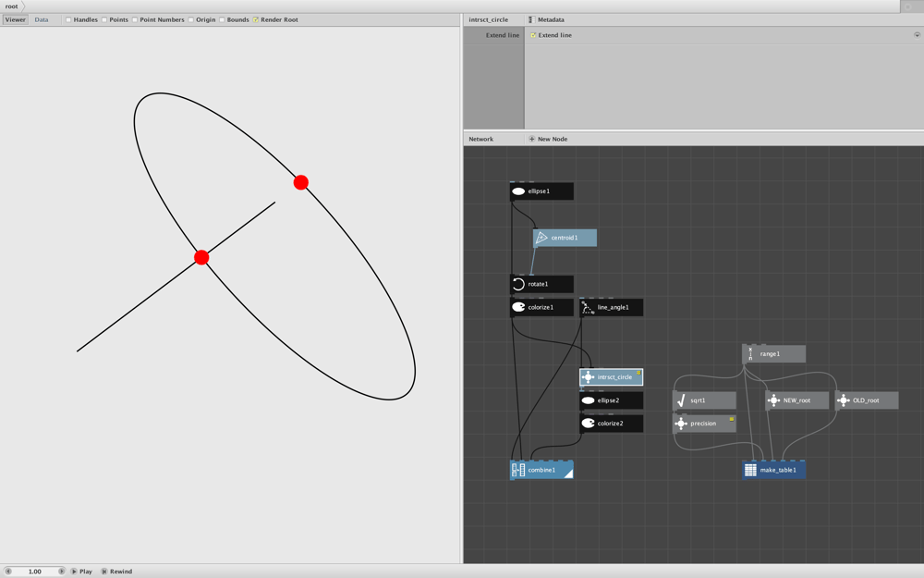Viewport: 924px width, 578px height.
Task: Disable the Render Root checkbox
Action: tap(256, 19)
